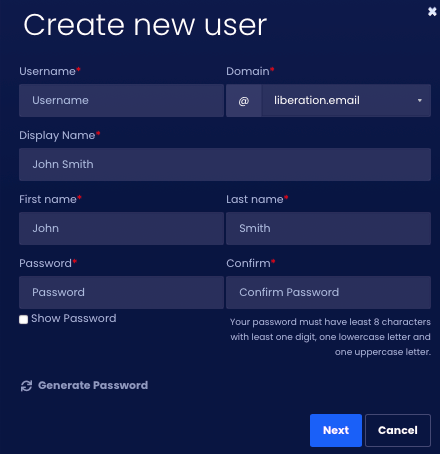Select the Confirm Password field
This screenshot has width=440, height=454.
point(328,292)
